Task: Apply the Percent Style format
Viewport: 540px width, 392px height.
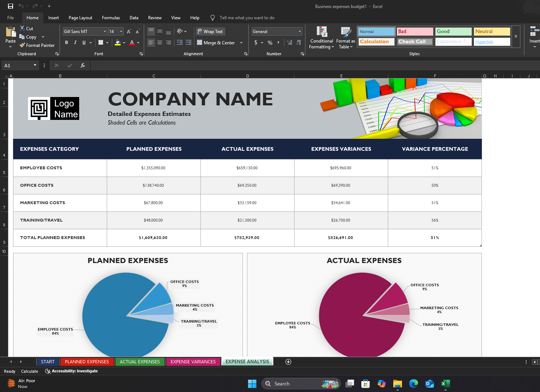Action: [x=270, y=43]
